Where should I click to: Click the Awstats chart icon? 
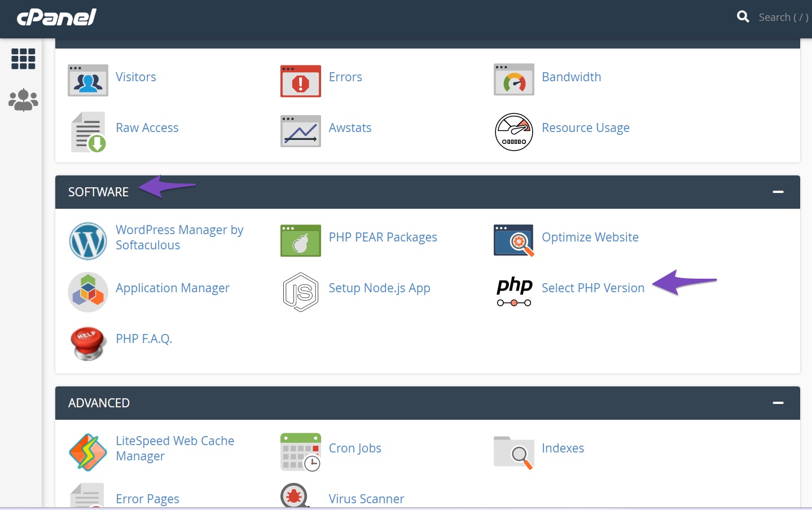301,131
